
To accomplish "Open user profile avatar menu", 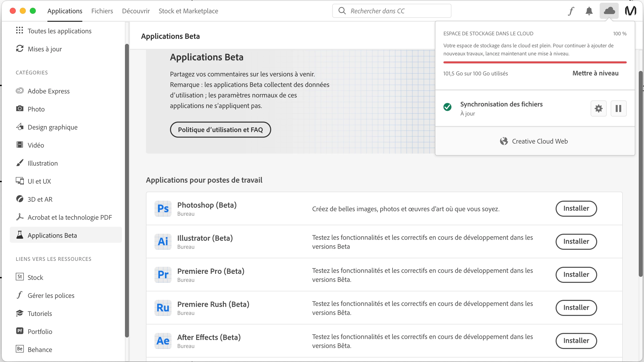I will pyautogui.click(x=630, y=11).
